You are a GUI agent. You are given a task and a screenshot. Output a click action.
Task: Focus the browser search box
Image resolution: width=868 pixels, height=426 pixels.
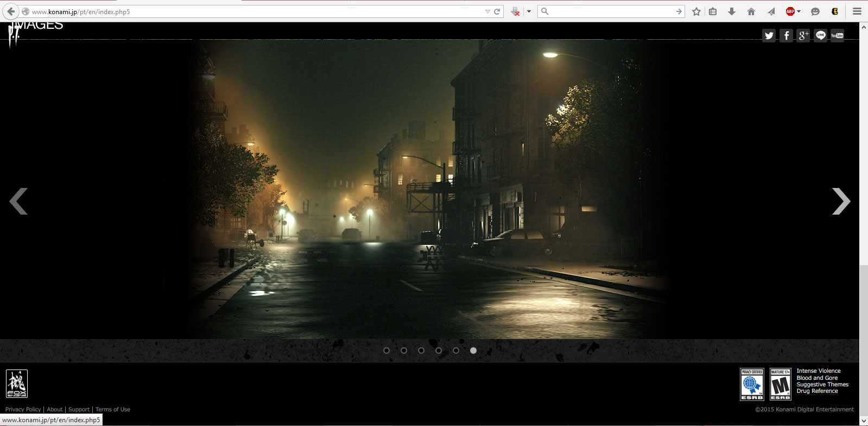(x=611, y=11)
